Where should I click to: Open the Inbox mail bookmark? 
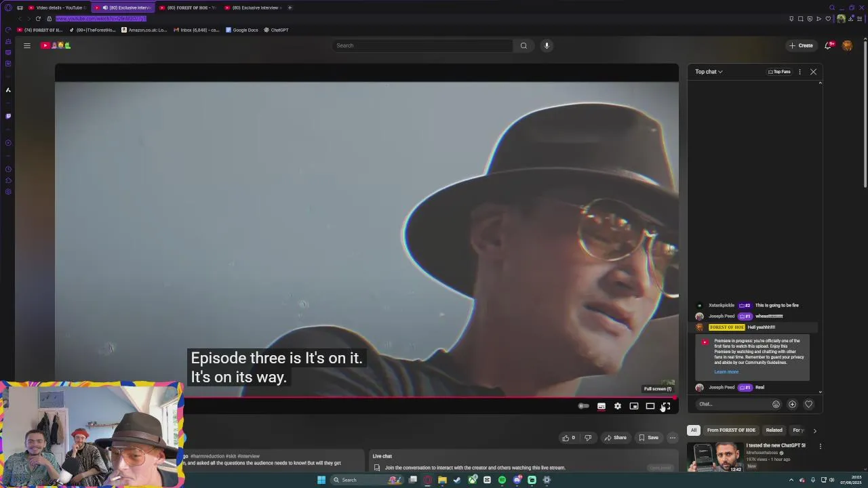click(x=196, y=30)
